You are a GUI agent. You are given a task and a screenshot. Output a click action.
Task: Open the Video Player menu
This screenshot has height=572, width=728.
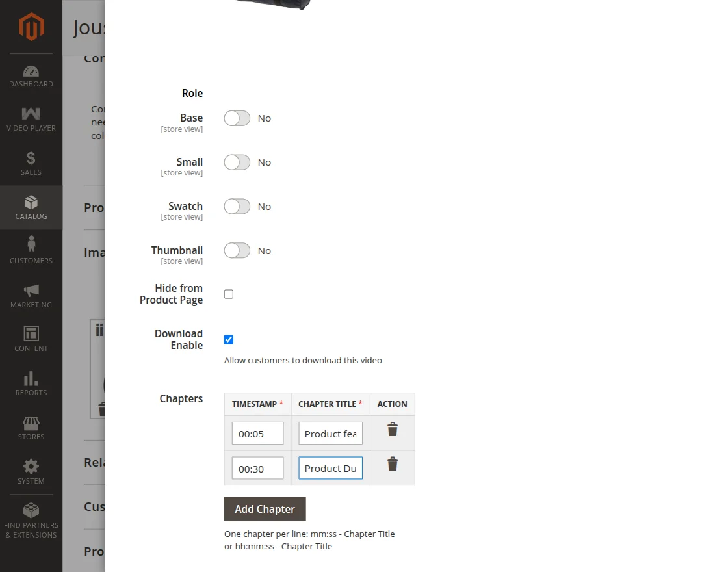(x=31, y=120)
